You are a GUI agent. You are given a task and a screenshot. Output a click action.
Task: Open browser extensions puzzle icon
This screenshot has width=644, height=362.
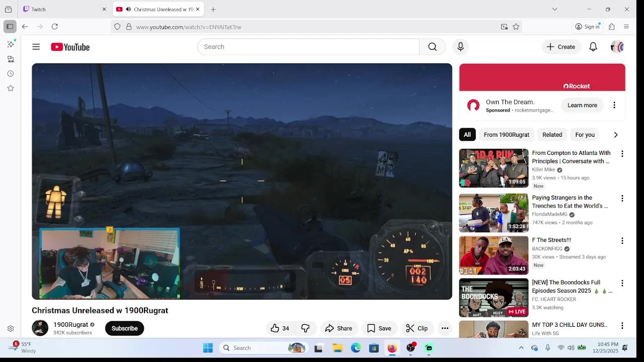pyautogui.click(x=612, y=27)
